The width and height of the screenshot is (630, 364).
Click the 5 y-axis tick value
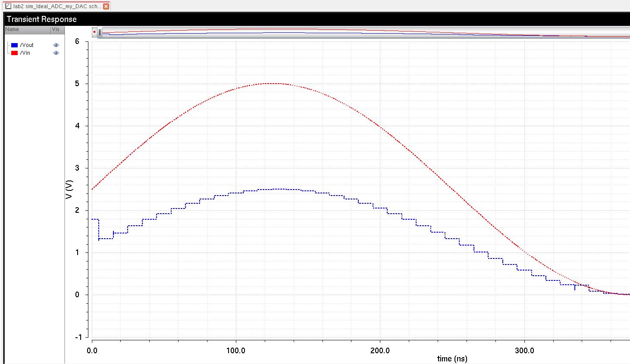coord(77,84)
